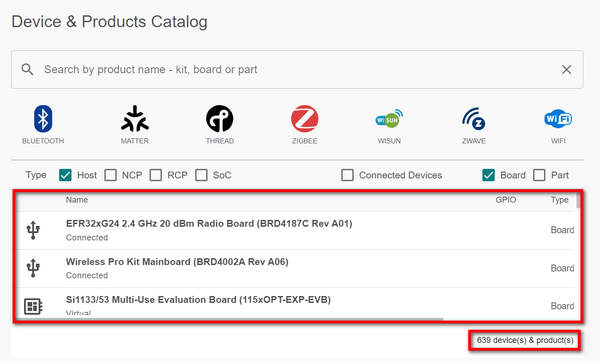The width and height of the screenshot is (600, 361).
Task: Clear the search field with X
Action: pyautogui.click(x=566, y=69)
